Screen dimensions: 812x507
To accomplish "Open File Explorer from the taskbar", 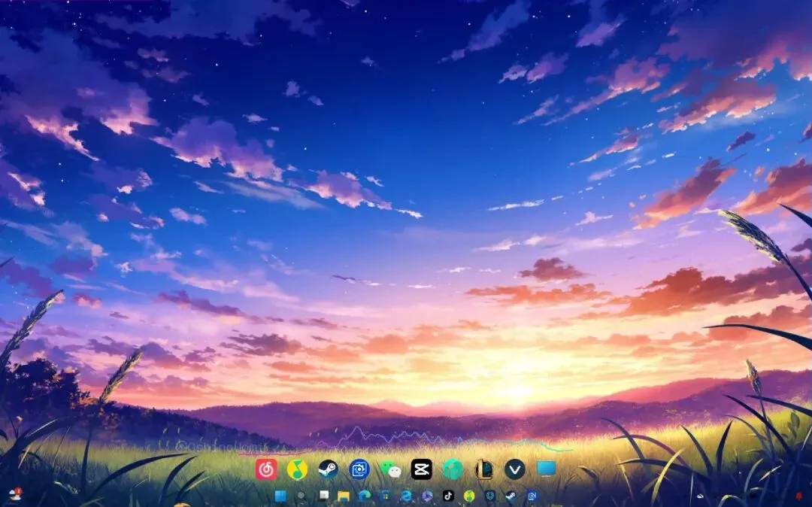I will (x=344, y=496).
